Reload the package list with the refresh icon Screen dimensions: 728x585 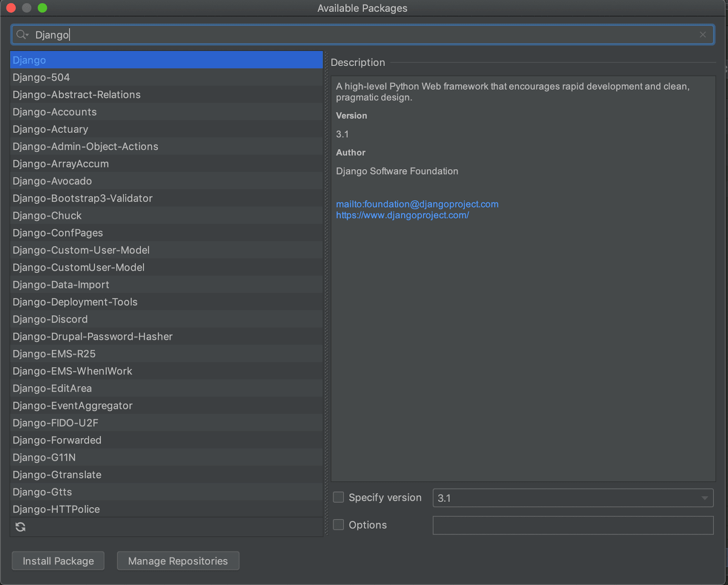tap(20, 527)
